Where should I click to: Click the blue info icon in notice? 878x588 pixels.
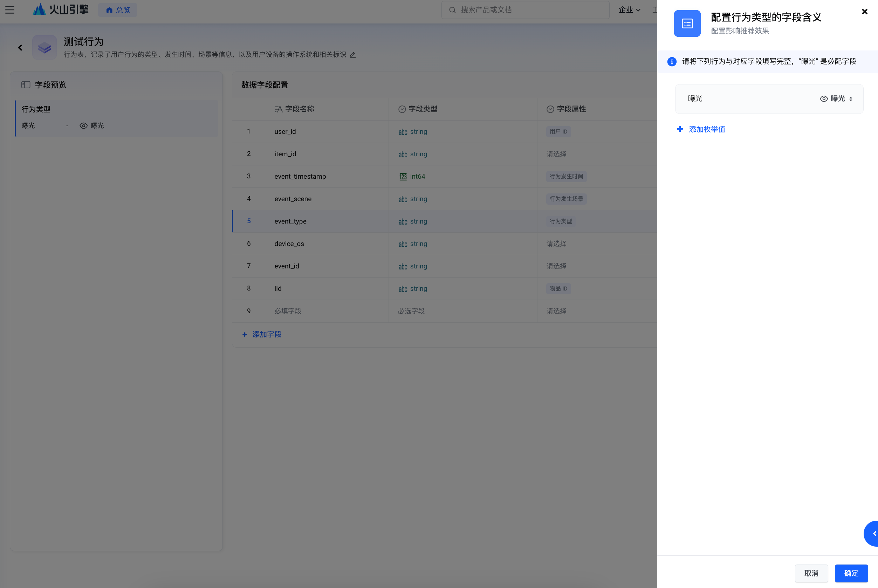point(672,62)
